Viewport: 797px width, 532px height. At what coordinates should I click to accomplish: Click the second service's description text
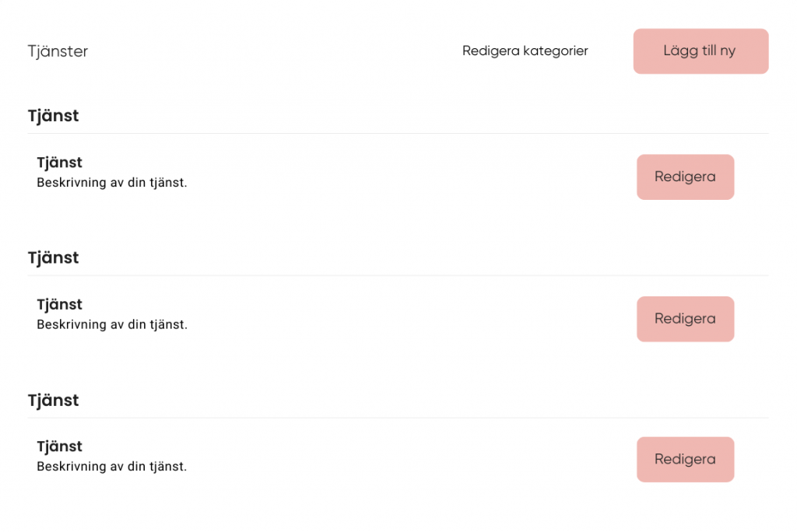[x=112, y=324]
